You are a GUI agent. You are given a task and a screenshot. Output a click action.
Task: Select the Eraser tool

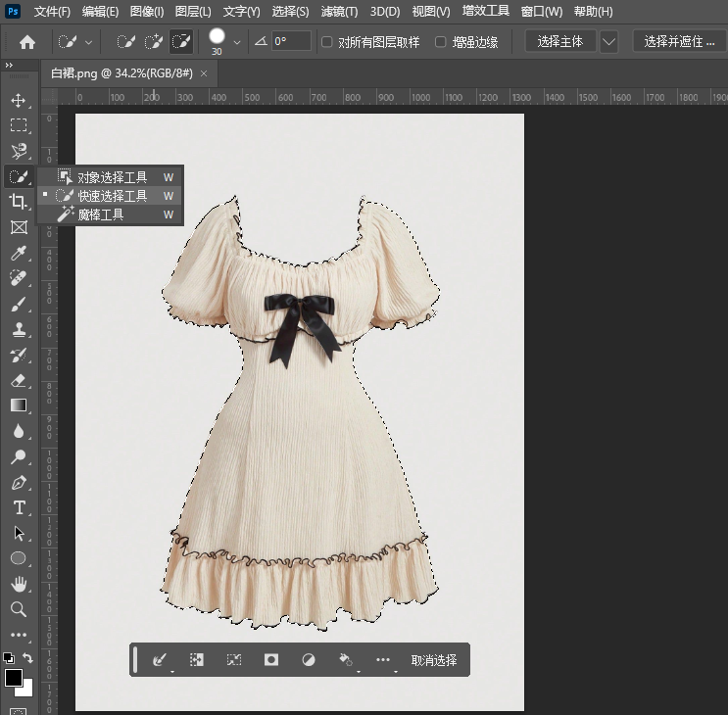[x=18, y=380]
